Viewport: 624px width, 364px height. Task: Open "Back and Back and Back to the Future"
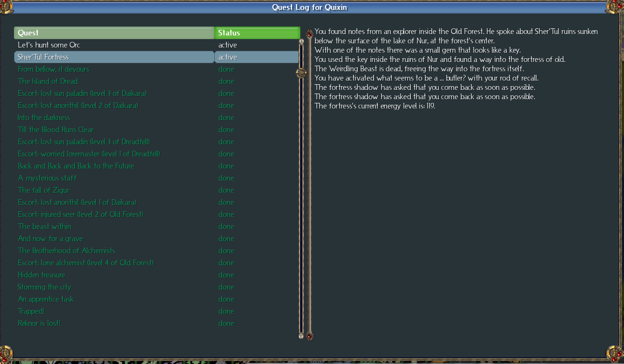(x=114, y=166)
